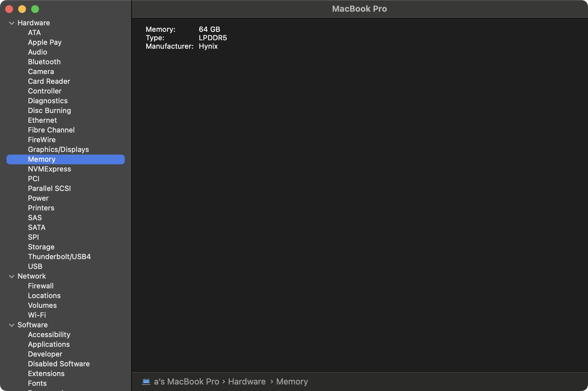Image resolution: width=588 pixels, height=391 pixels.
Task: Collapse the Hardware section chevron
Action: (x=12, y=23)
